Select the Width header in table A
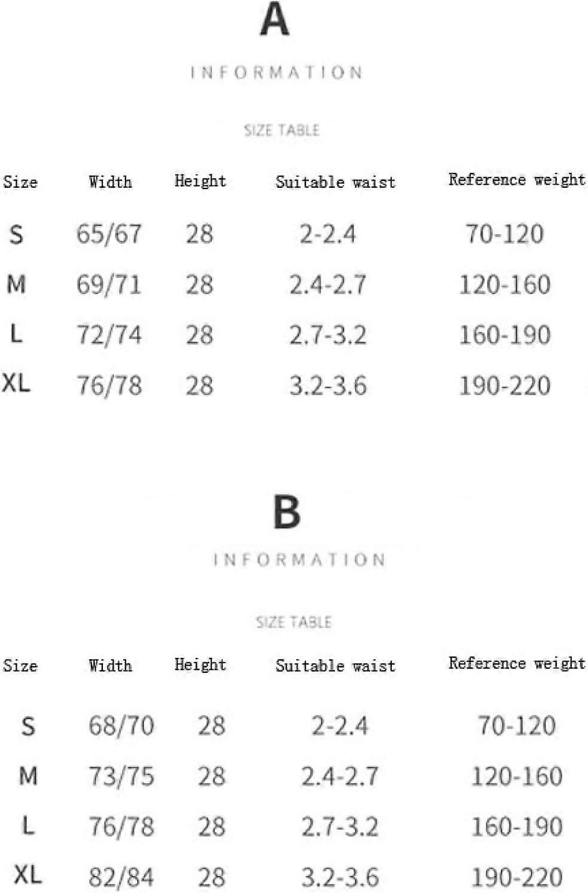588x893 pixels. coord(110,182)
